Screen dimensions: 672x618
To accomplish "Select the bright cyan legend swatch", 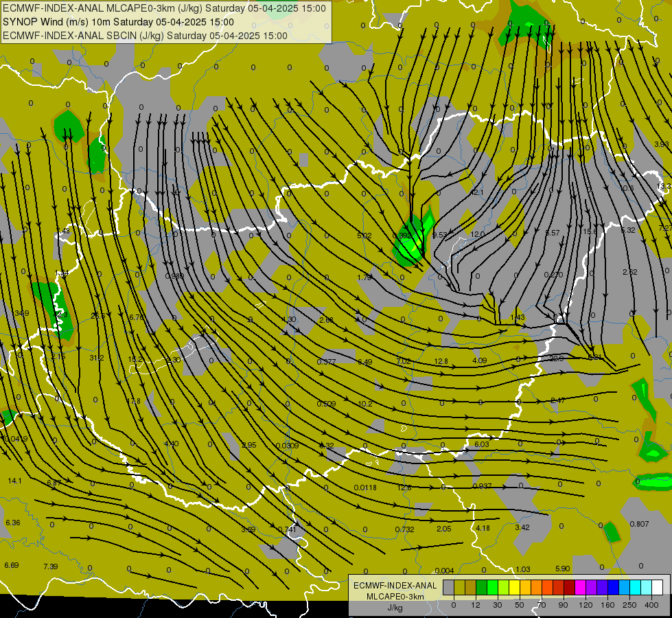I will tap(636, 588).
